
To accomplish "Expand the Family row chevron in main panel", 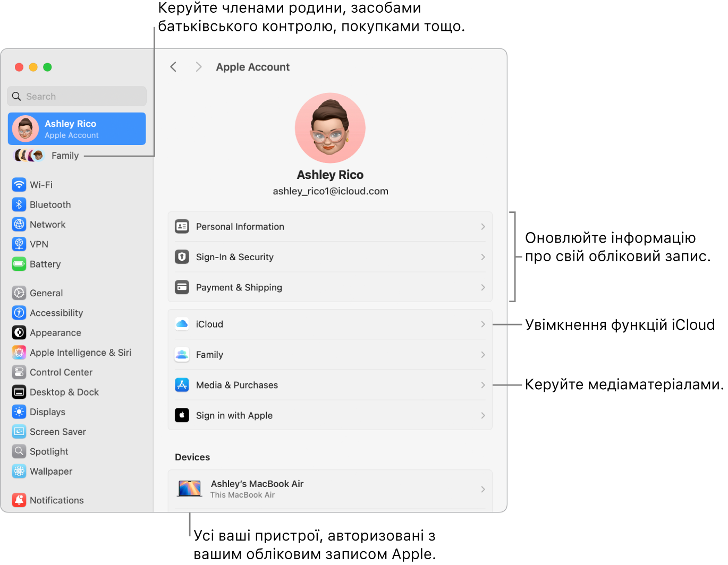I will coord(483,355).
